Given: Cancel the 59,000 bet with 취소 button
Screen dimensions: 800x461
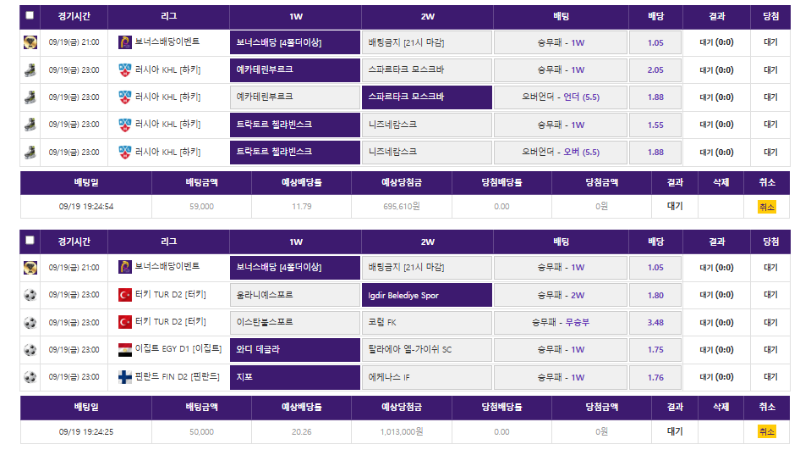Looking at the screenshot, I should [766, 206].
